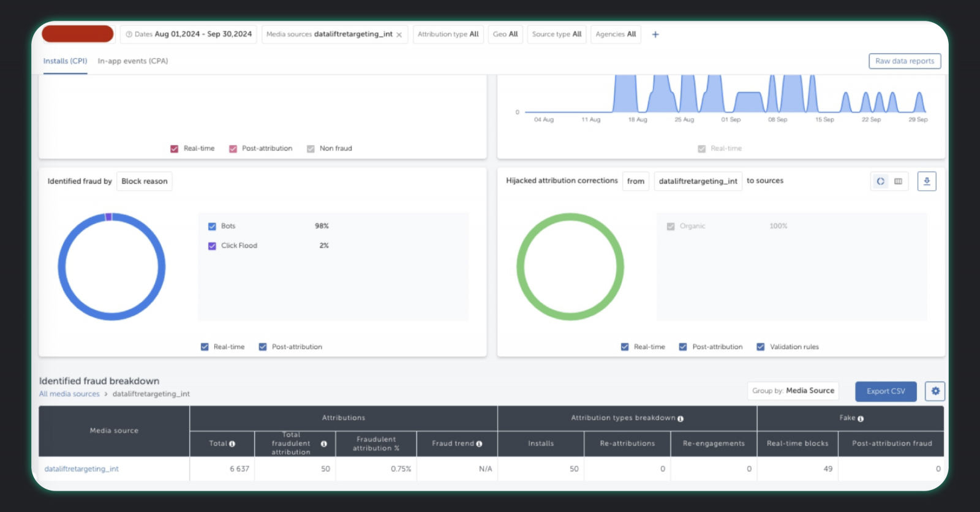The height and width of the screenshot is (512, 980).
Task: Switch to table view for hijacked corrections
Action: [898, 181]
